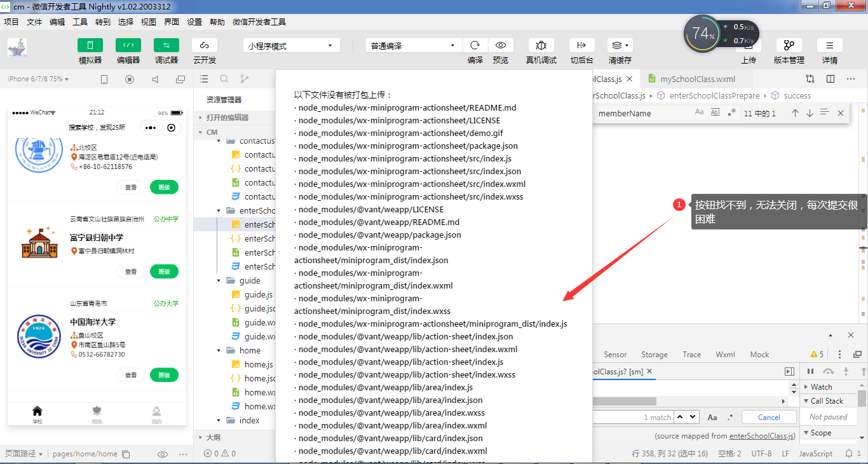The width and height of the screenshot is (868, 464).
Task: Click the 预览 preview eye icon
Action: pos(501,45)
